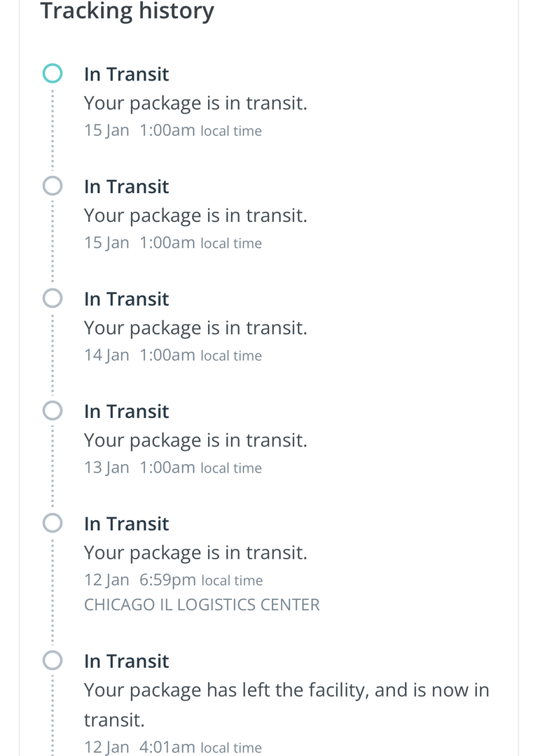Select the circle marker for the 14 Jan entry
538x756 pixels.
(53, 298)
